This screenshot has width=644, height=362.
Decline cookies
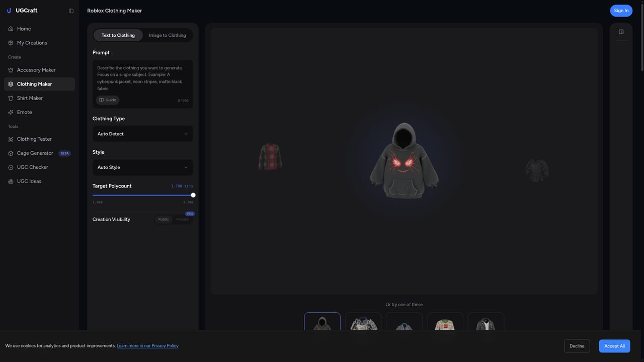click(x=577, y=346)
